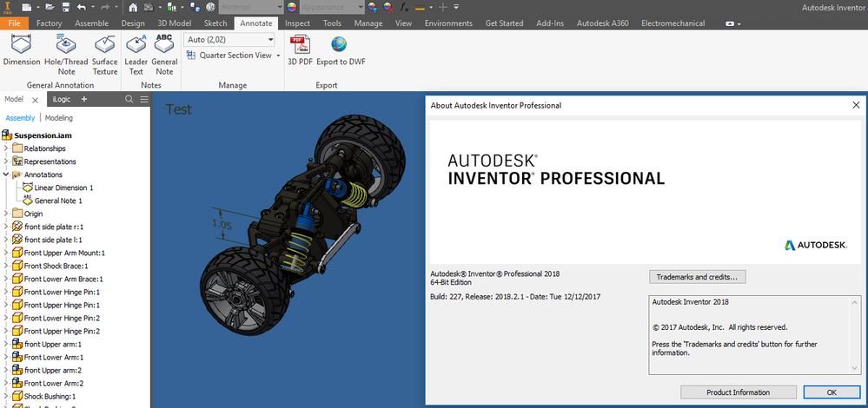Expand the Relationships folder node
The width and height of the screenshot is (868, 408).
tap(5, 148)
